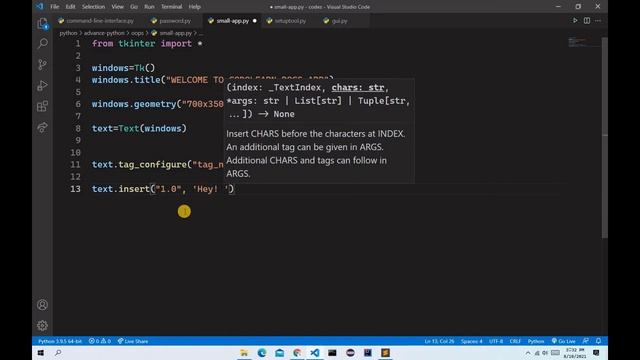Open the Terminal menu

click(x=171, y=7)
